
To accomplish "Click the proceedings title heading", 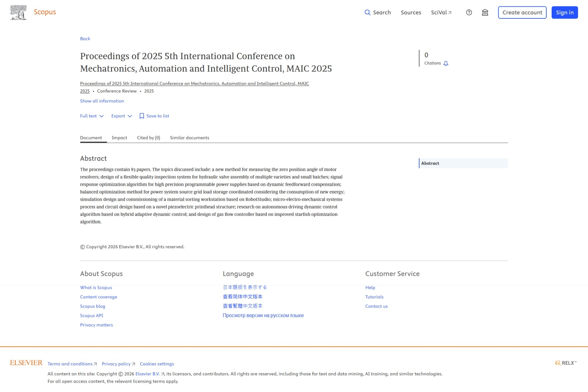I will click(206, 62).
